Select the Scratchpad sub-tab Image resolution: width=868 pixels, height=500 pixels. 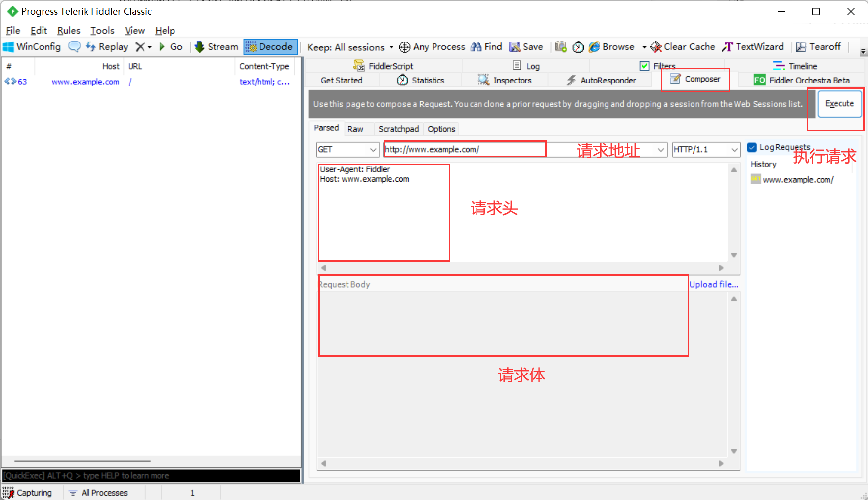point(398,129)
